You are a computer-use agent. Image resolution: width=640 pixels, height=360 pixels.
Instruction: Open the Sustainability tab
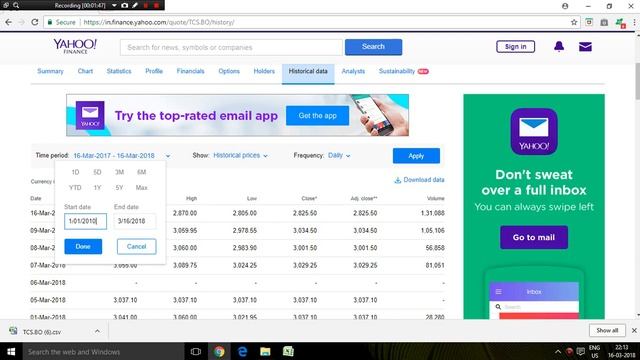pyautogui.click(x=397, y=71)
